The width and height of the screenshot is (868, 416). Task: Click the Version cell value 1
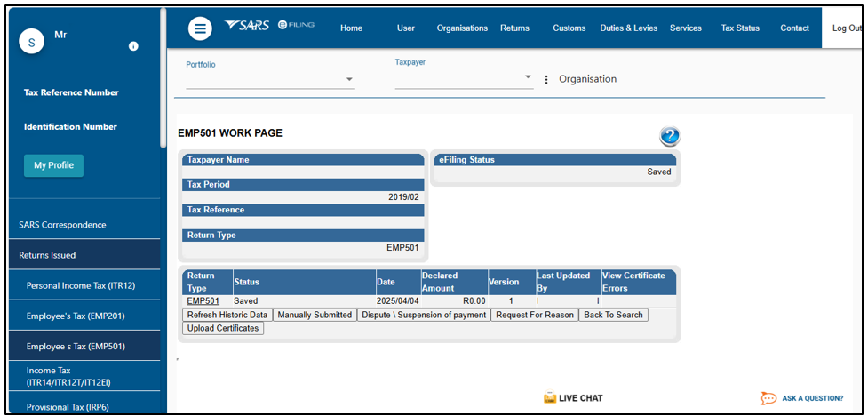click(x=511, y=301)
